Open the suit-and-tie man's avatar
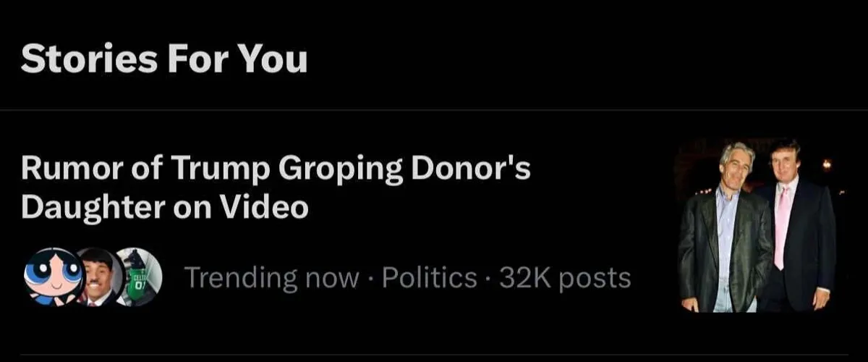The width and height of the screenshot is (868, 362). pos(98,278)
